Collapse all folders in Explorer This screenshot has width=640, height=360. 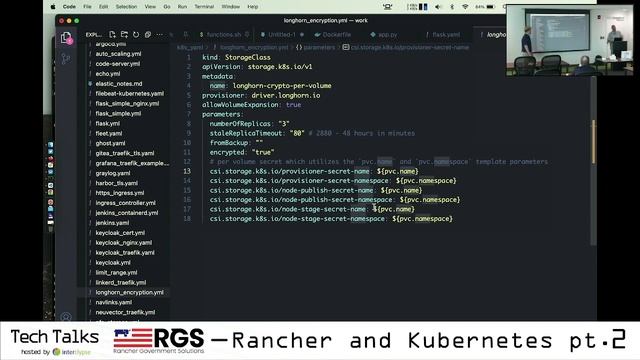click(x=148, y=35)
